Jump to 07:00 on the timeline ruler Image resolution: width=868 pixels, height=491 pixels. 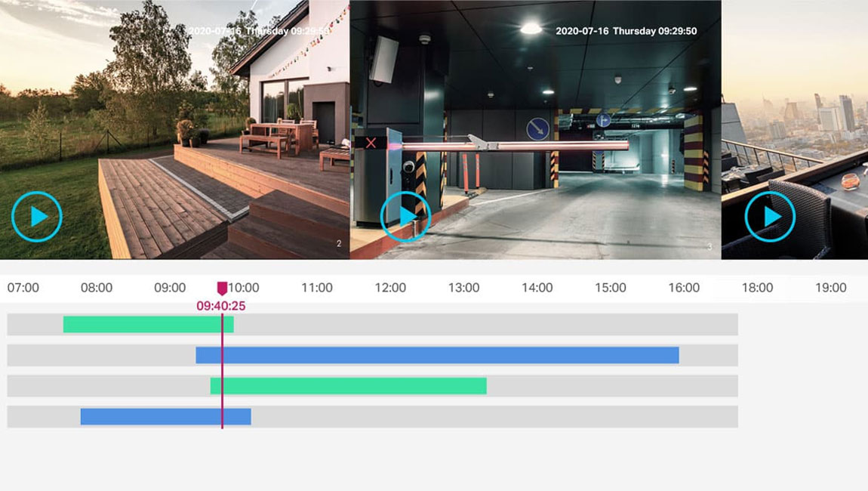(x=23, y=288)
